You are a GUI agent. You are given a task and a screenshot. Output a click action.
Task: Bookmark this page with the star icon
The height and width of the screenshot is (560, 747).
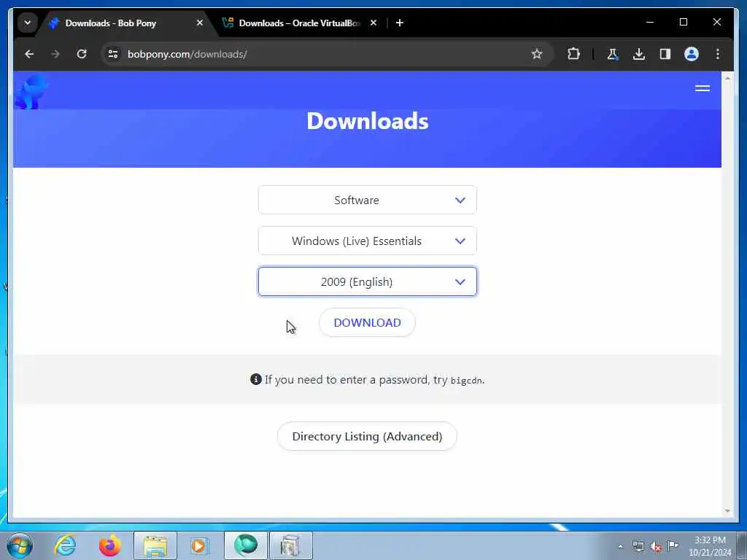click(537, 54)
